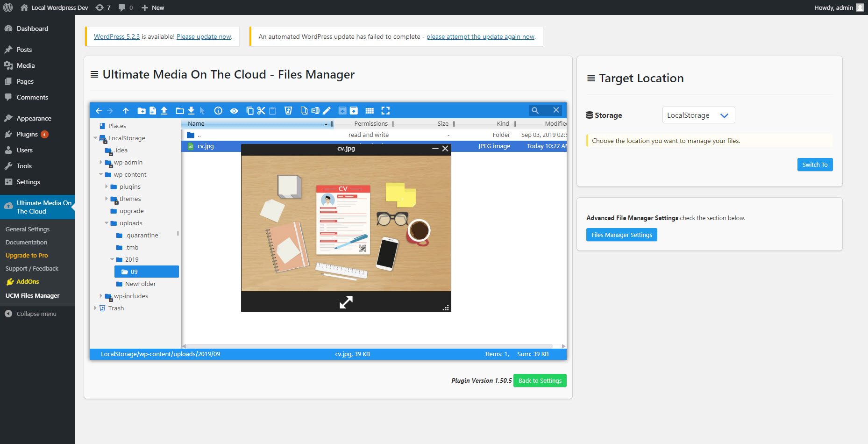This screenshot has width=868, height=444.
Task: Click the Please update now link
Action: click(204, 36)
